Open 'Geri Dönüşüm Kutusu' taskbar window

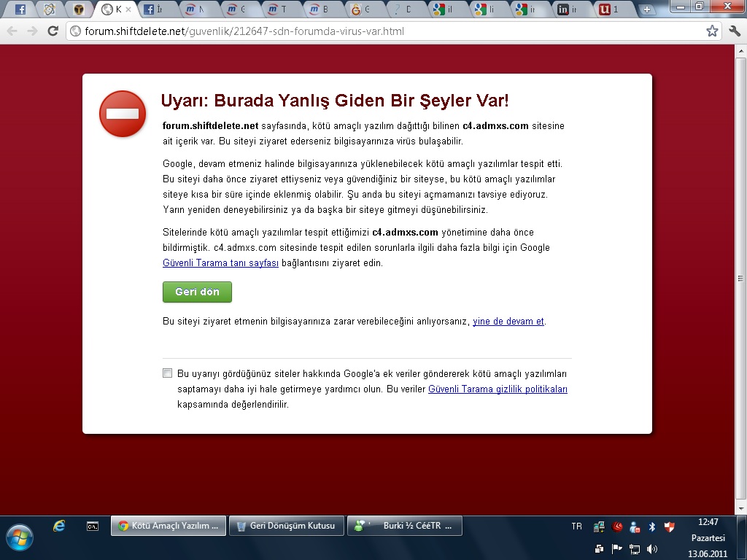coord(286,526)
